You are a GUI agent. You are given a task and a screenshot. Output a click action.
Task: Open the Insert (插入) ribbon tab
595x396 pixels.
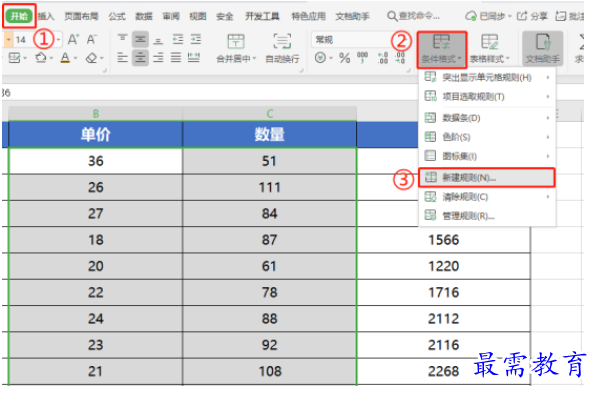(46, 16)
